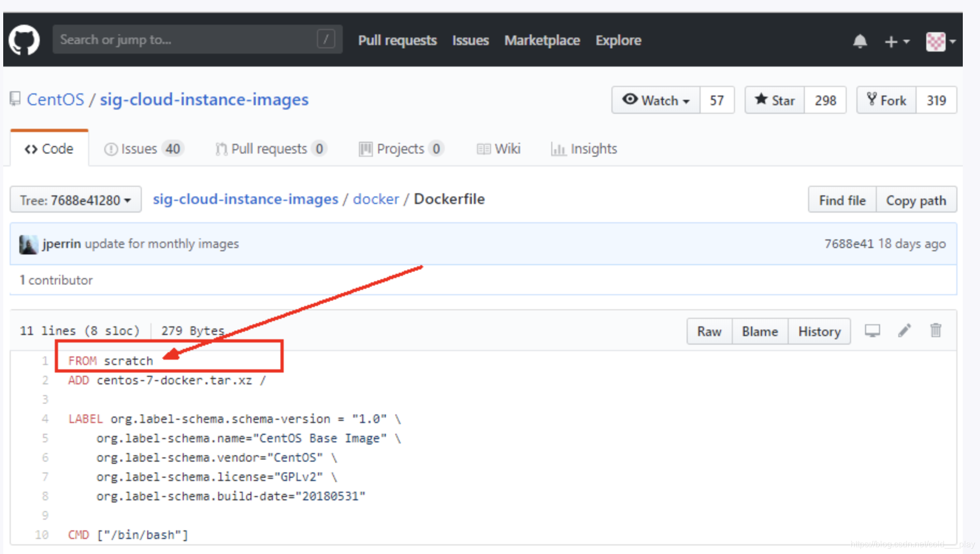Edit this file with pencil icon
This screenshot has height=554, width=980.
click(x=904, y=331)
